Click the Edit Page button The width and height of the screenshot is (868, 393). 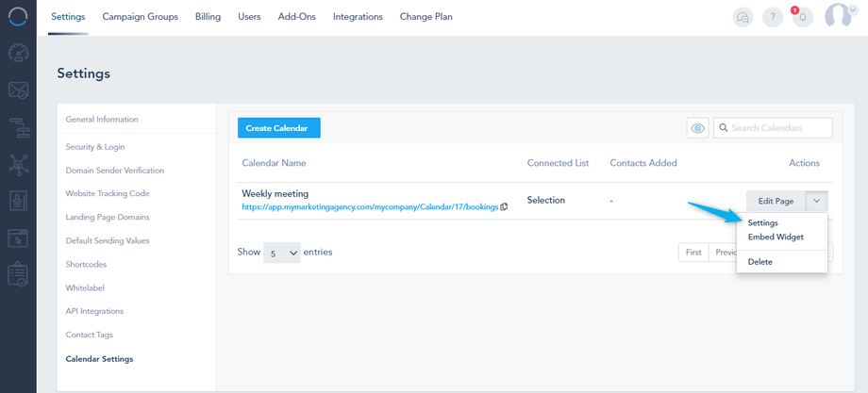point(776,201)
